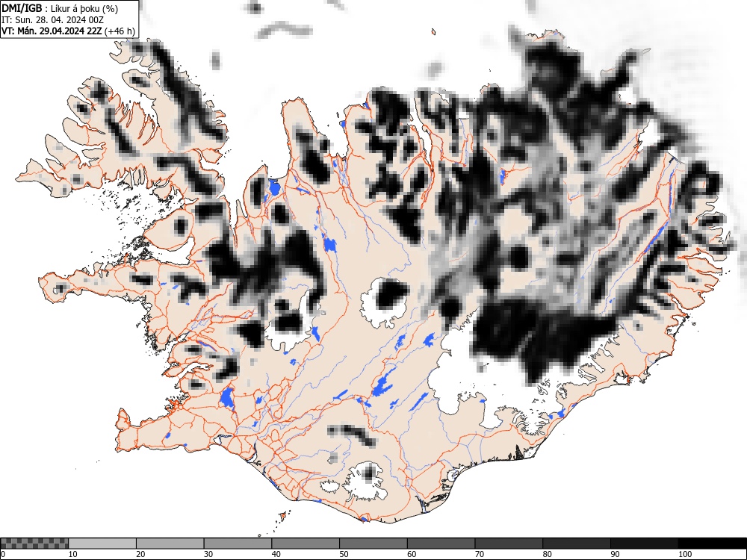Click the 20–30 percent legend swatch
Image resolution: width=747 pixels, height=560 pixels.
tap(170, 544)
